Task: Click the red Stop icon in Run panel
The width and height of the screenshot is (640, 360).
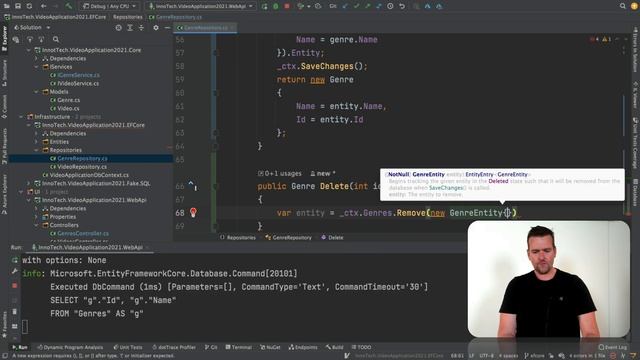Action: [15, 285]
